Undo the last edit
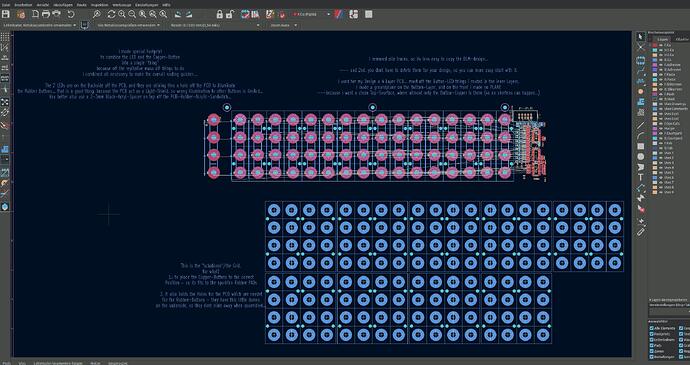 [70, 15]
